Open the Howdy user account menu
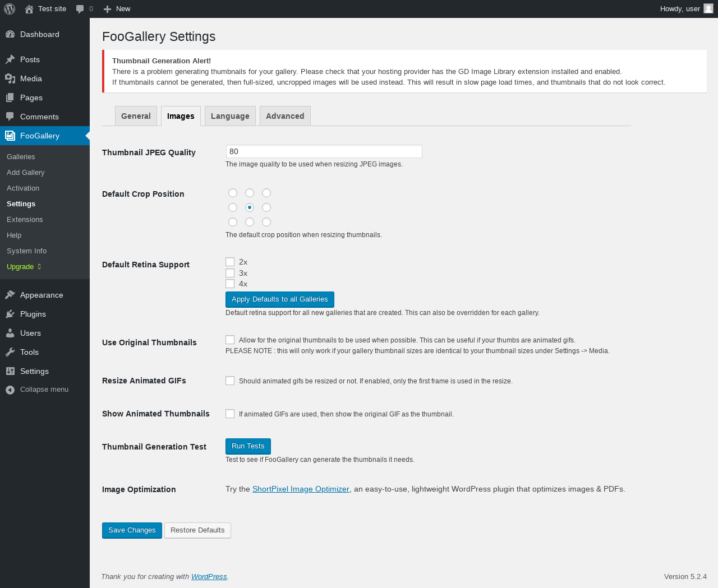The height and width of the screenshot is (588, 718). (686, 9)
